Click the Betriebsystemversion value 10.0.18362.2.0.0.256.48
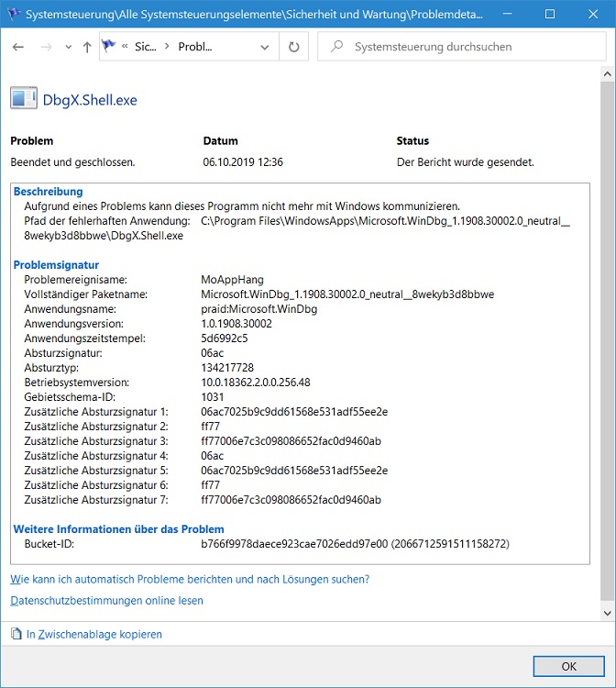Image resolution: width=616 pixels, height=688 pixels. click(x=256, y=383)
